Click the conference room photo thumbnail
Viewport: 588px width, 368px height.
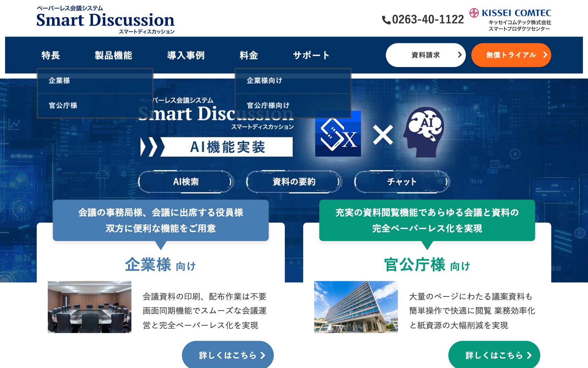click(x=89, y=307)
